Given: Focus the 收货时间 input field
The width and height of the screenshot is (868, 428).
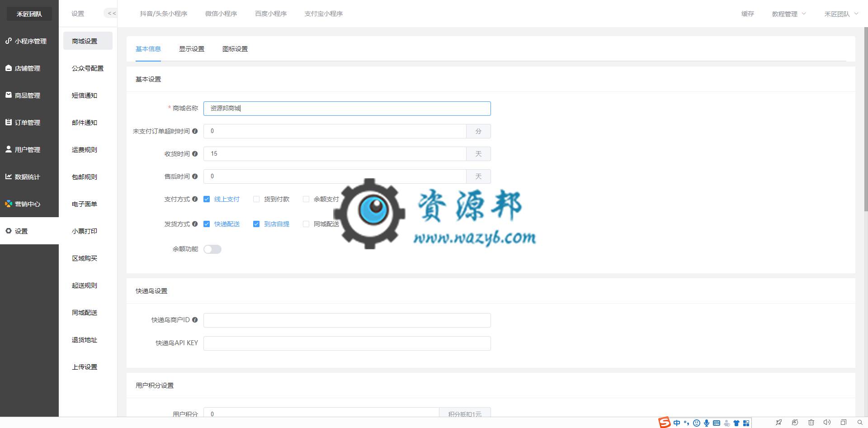Looking at the screenshot, I should tap(335, 154).
